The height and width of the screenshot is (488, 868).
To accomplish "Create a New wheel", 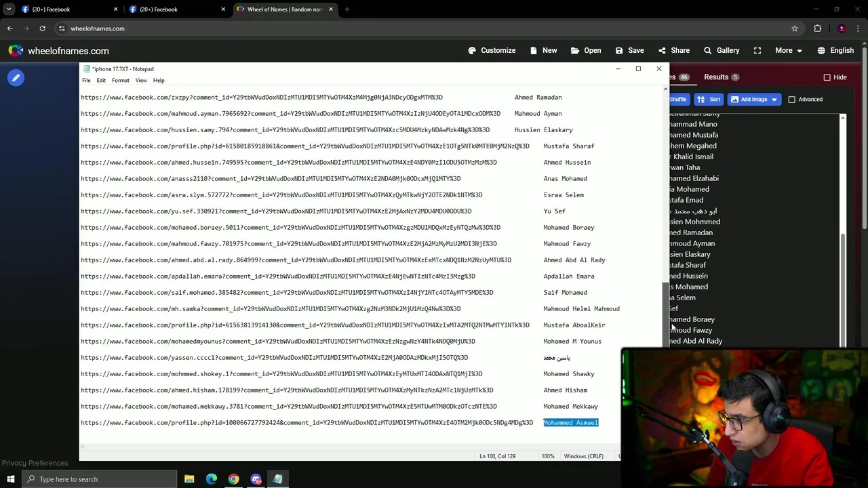I will point(543,50).
